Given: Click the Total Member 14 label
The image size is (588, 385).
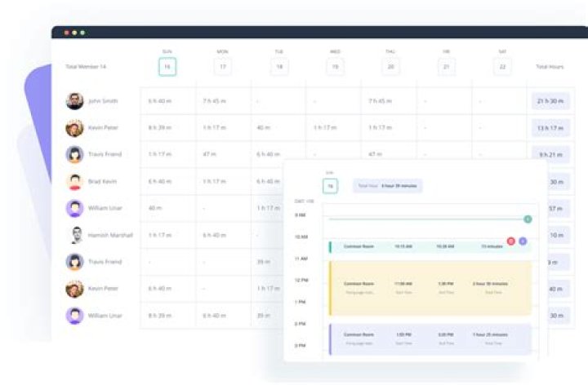Looking at the screenshot, I should click(x=86, y=67).
